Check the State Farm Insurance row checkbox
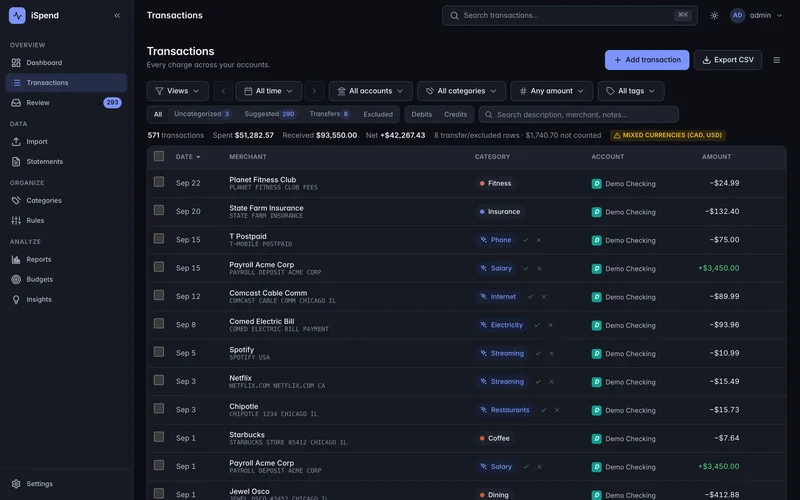The height and width of the screenshot is (500, 800). click(159, 210)
